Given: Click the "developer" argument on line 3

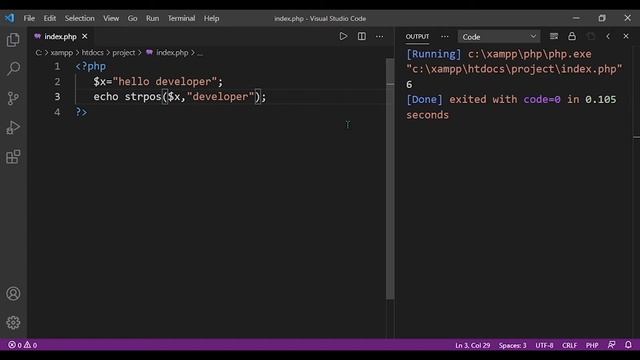Looking at the screenshot, I should (220, 97).
